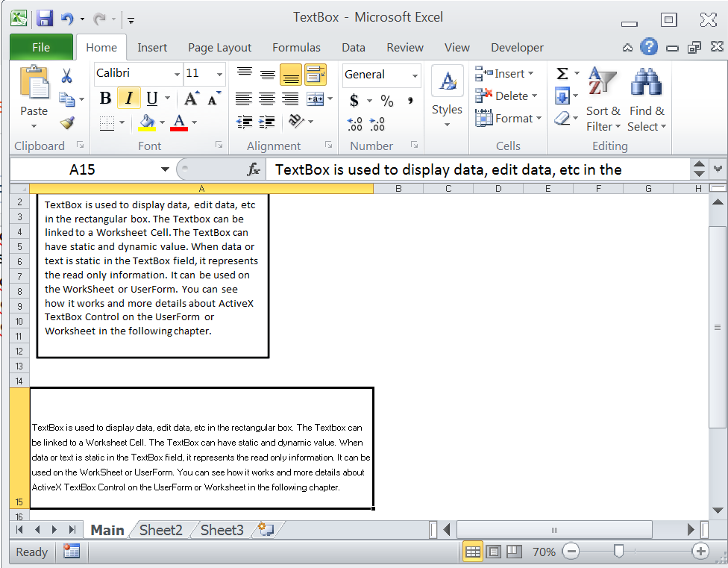The height and width of the screenshot is (568, 728).
Task: Apply percent style to the cell
Action: click(386, 100)
